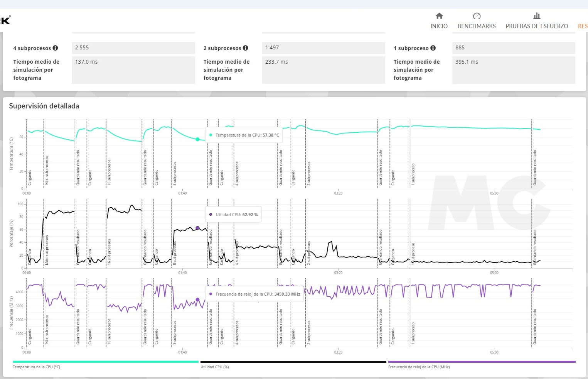
Task: Click info icon next to 4 subprocesos
Action: [56, 48]
